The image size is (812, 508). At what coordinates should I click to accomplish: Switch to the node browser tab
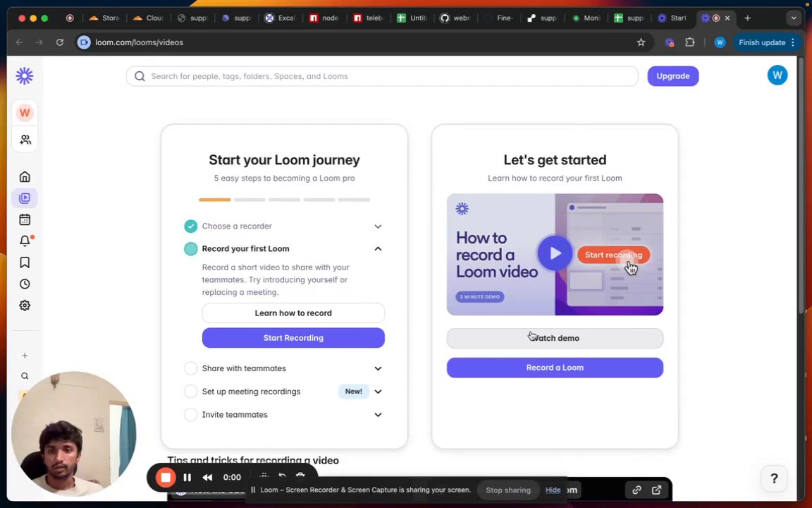pos(324,18)
